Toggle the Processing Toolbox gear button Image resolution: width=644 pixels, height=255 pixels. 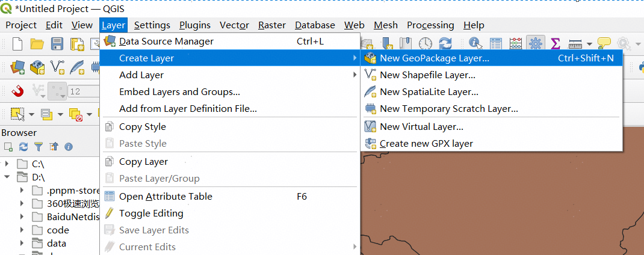[535, 43]
